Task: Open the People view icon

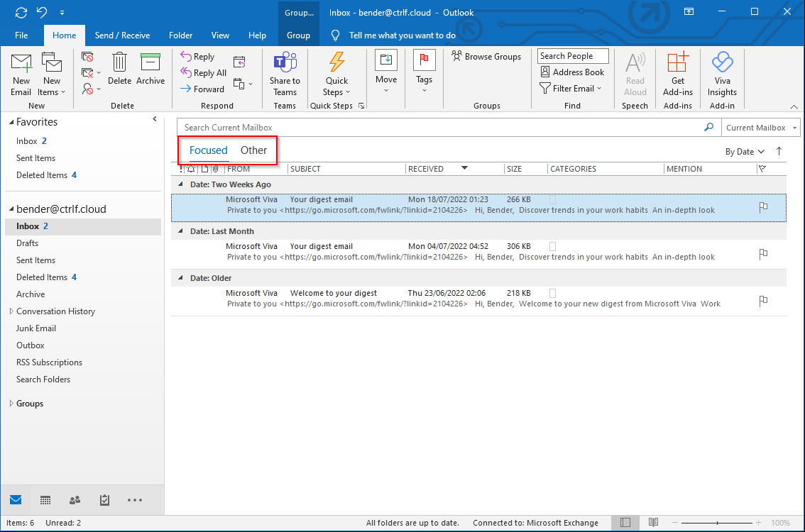Action: click(x=75, y=500)
